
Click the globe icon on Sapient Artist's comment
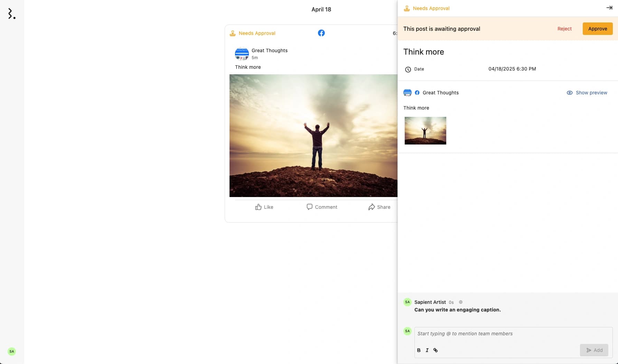pos(460,302)
